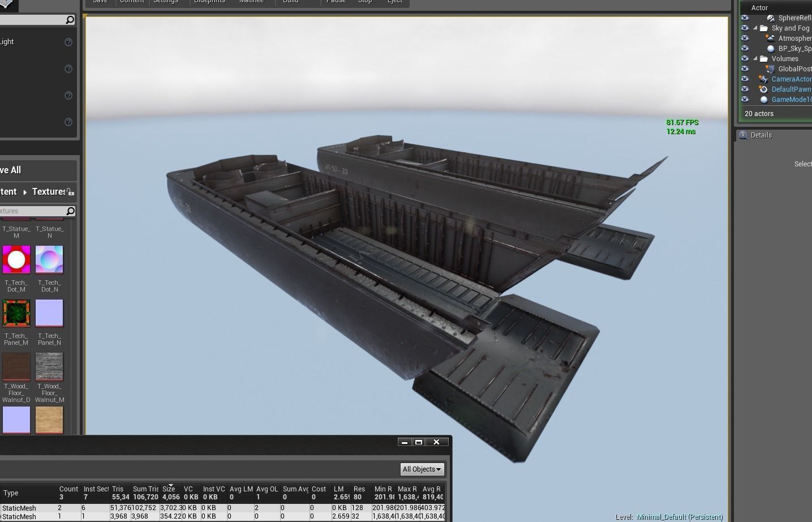This screenshot has width=812, height=522.
Task: Select the CameraActor row in outliner
Action: tap(776, 79)
